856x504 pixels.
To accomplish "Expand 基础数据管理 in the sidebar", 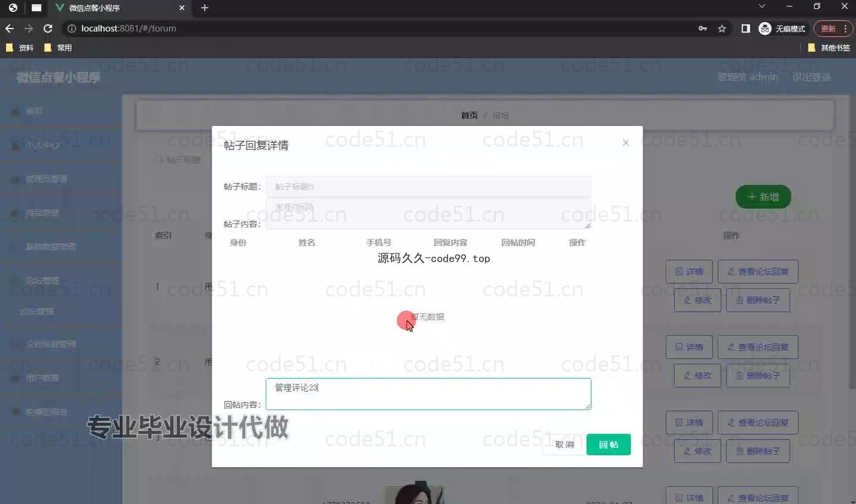I will [x=59, y=247].
